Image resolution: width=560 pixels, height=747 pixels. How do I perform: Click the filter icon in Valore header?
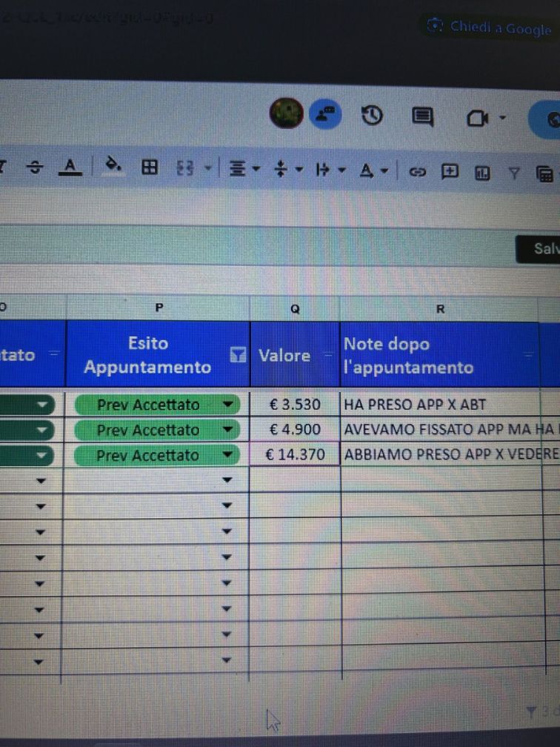pyautogui.click(x=327, y=354)
